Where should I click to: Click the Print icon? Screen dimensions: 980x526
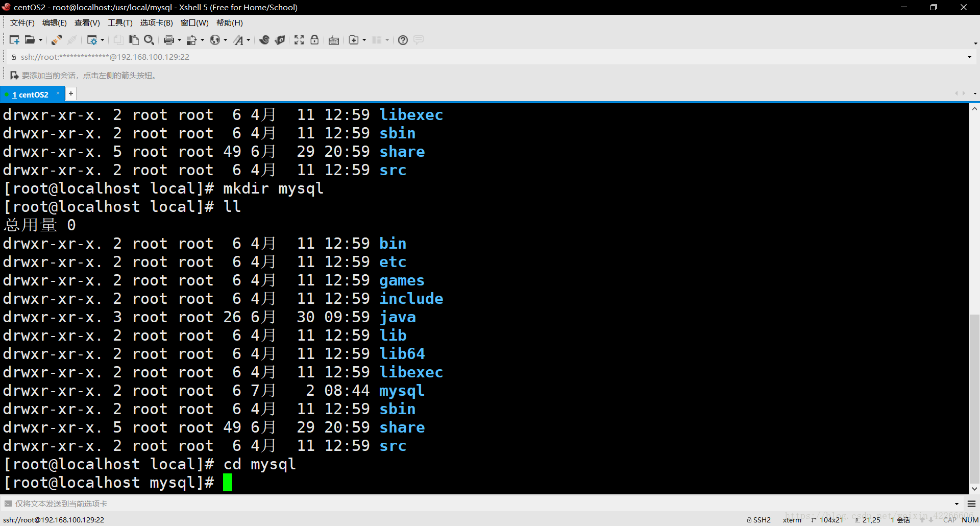169,40
